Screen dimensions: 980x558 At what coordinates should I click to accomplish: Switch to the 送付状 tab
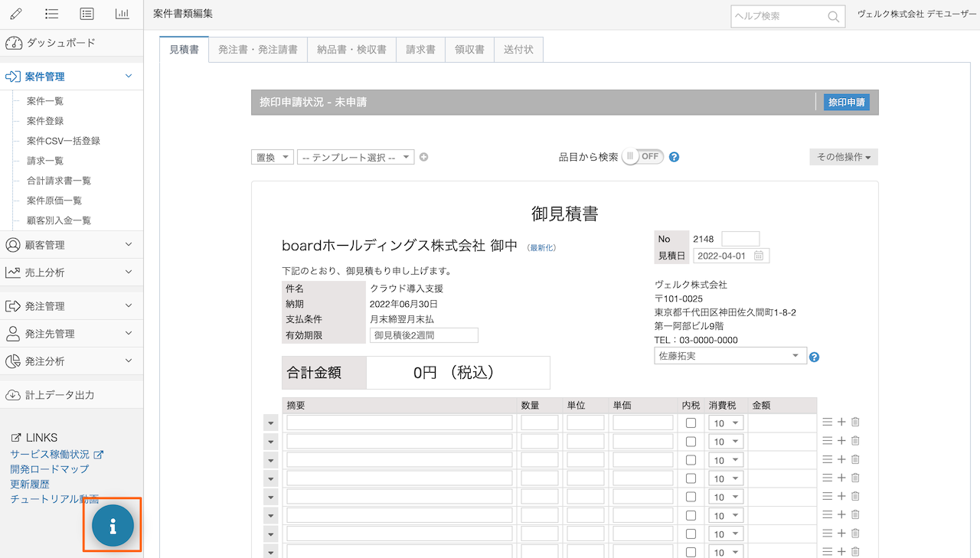click(518, 50)
